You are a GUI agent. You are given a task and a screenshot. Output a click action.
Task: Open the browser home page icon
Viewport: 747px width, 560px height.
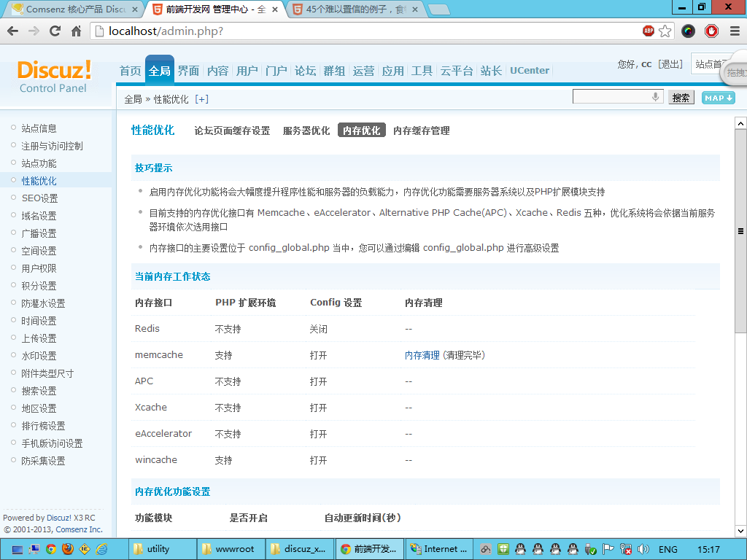click(x=76, y=31)
